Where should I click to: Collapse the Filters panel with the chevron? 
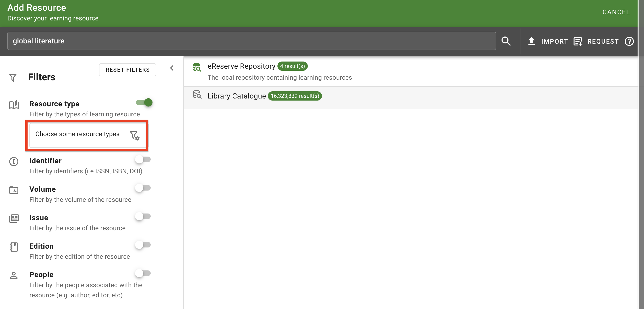(x=172, y=68)
